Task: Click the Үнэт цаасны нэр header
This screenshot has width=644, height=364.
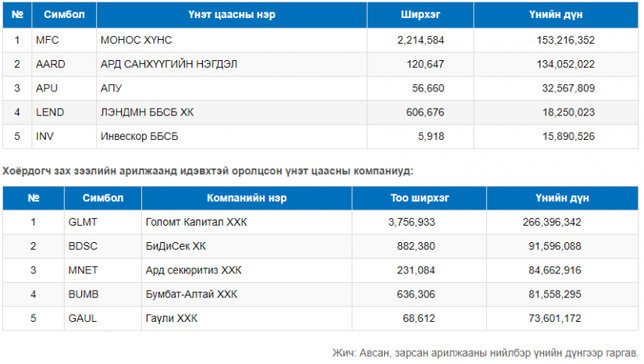Action: point(232,14)
